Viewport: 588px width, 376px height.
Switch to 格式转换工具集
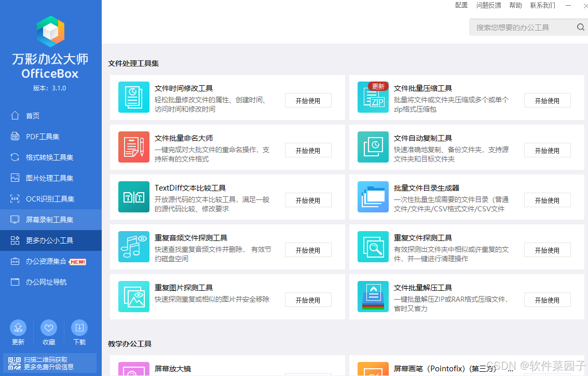[51, 157]
